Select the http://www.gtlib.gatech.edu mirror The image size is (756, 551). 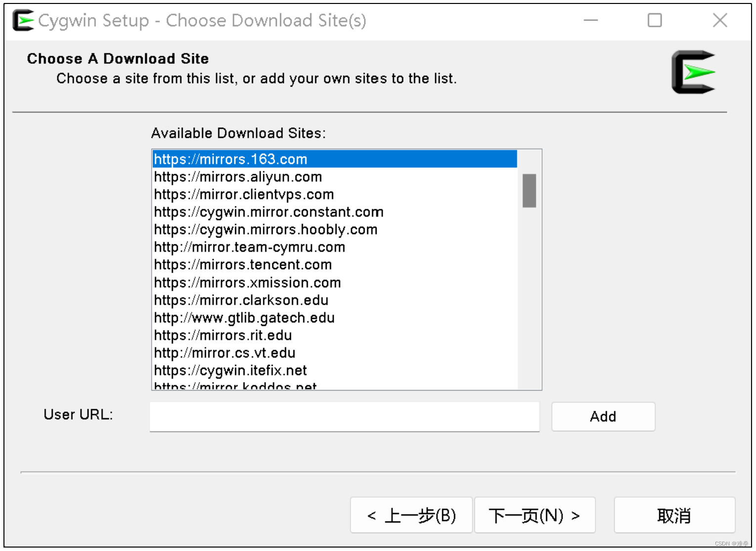[x=244, y=317]
